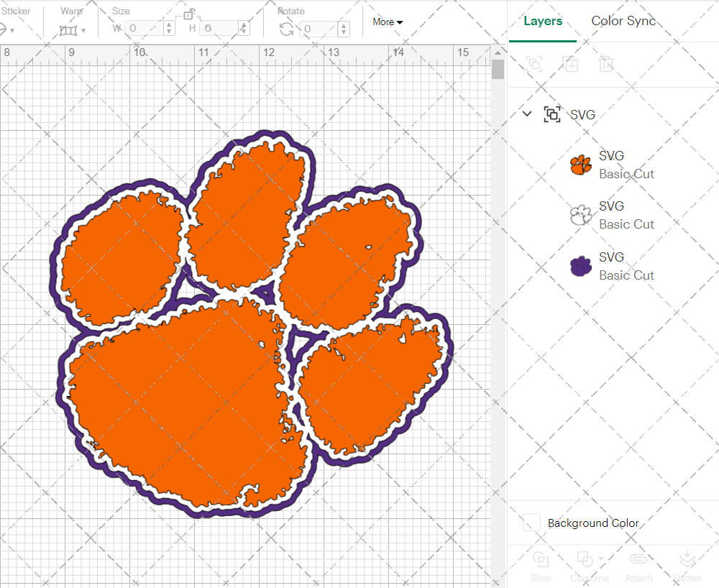Click the delete layer trash icon
The image size is (719, 588).
(x=606, y=64)
